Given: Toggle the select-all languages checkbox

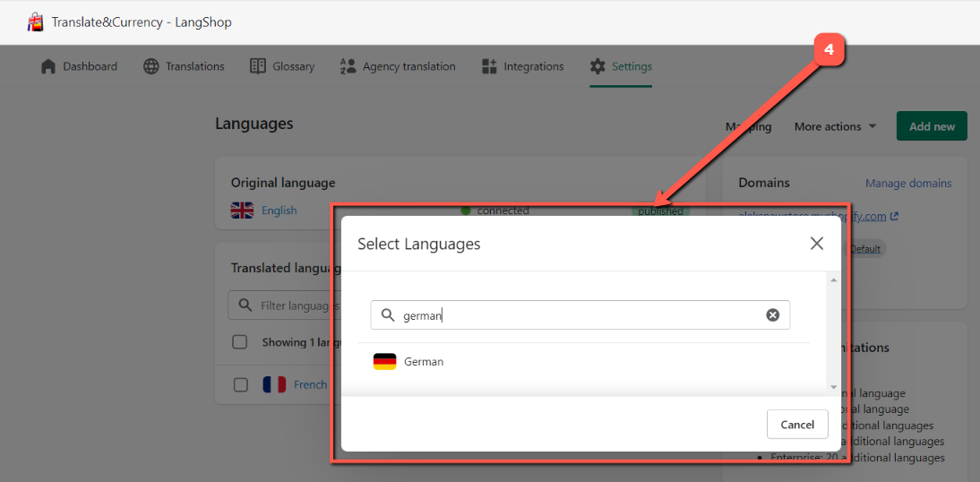Looking at the screenshot, I should tap(240, 342).
